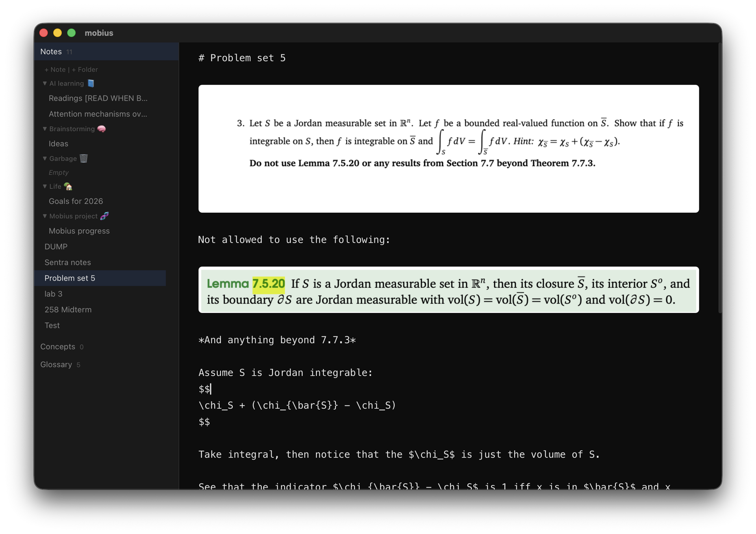Click the notebook icon next to AI learning
Image resolution: width=756 pixels, height=534 pixels.
tap(90, 83)
